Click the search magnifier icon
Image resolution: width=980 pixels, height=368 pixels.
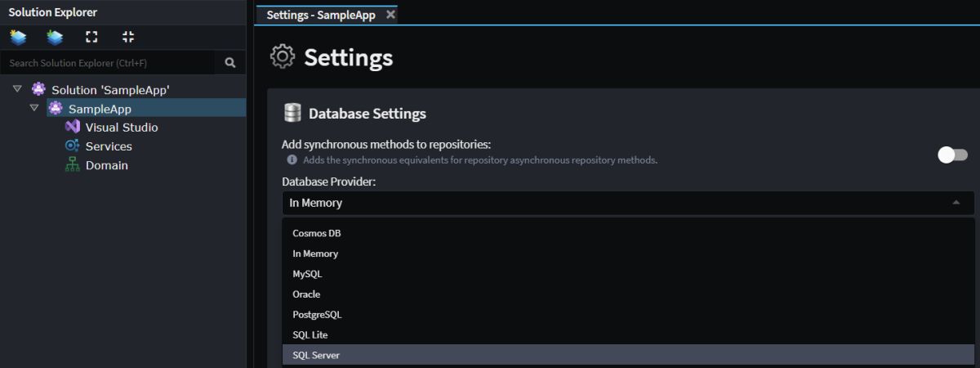pos(230,62)
